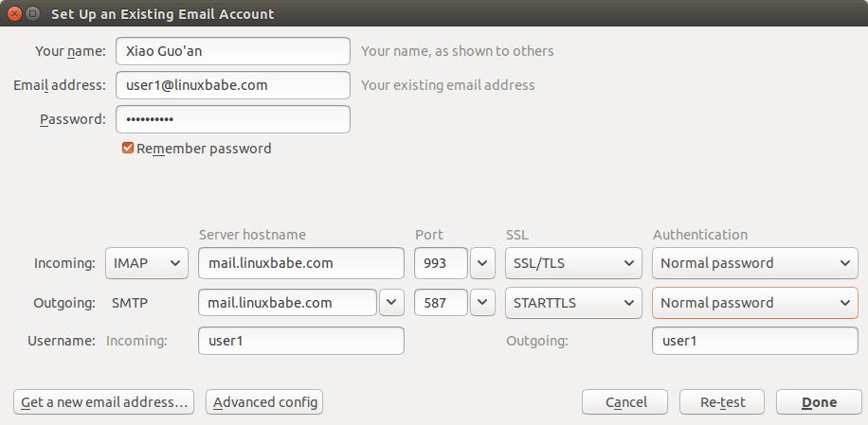This screenshot has width=868, height=425.
Task: Open Advanced config
Action: click(264, 402)
